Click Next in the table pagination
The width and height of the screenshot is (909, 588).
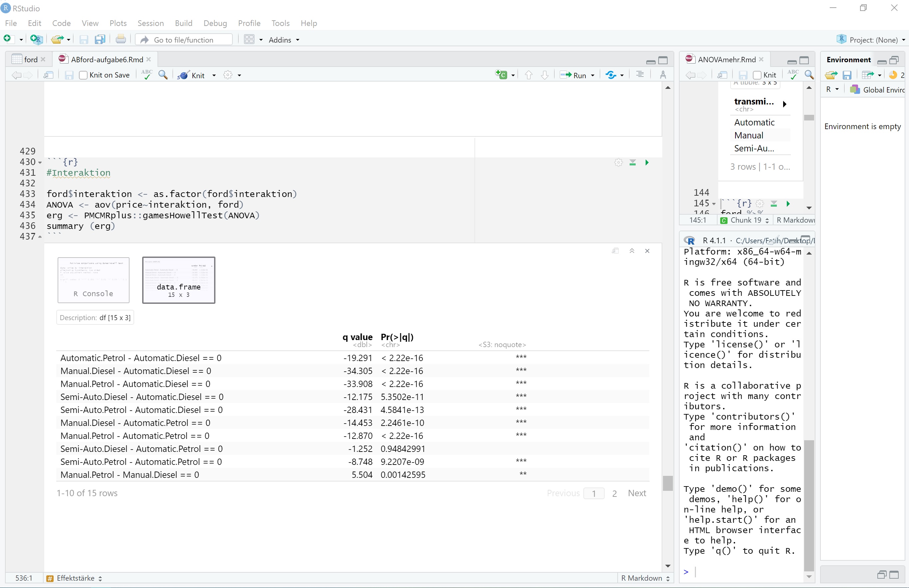tap(637, 493)
